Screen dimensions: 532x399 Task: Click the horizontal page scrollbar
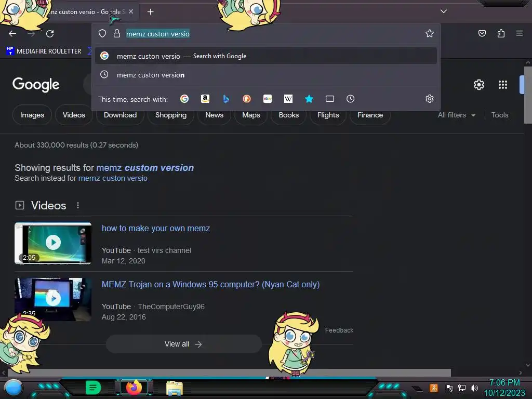[x=229, y=373]
